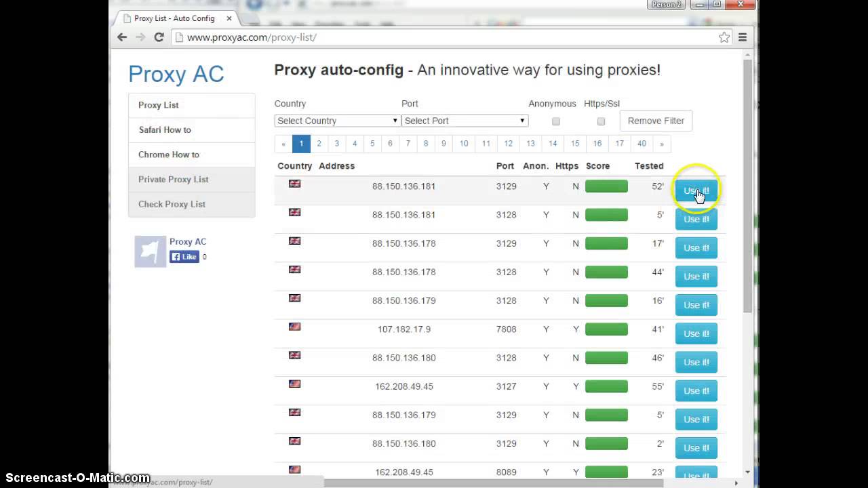
Task: Click address text 107.182.17.9
Action: pos(404,329)
